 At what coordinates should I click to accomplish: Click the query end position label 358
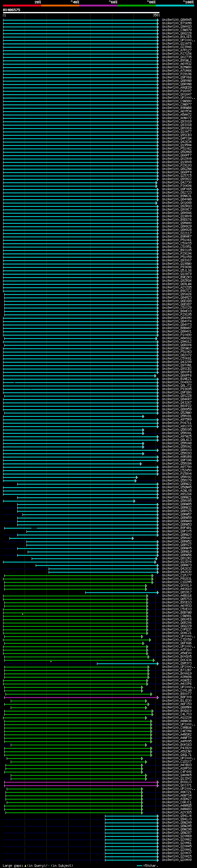pos(155,15)
